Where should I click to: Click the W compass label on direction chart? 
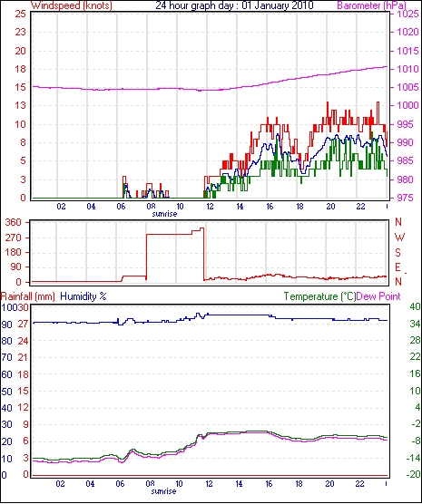(399, 237)
